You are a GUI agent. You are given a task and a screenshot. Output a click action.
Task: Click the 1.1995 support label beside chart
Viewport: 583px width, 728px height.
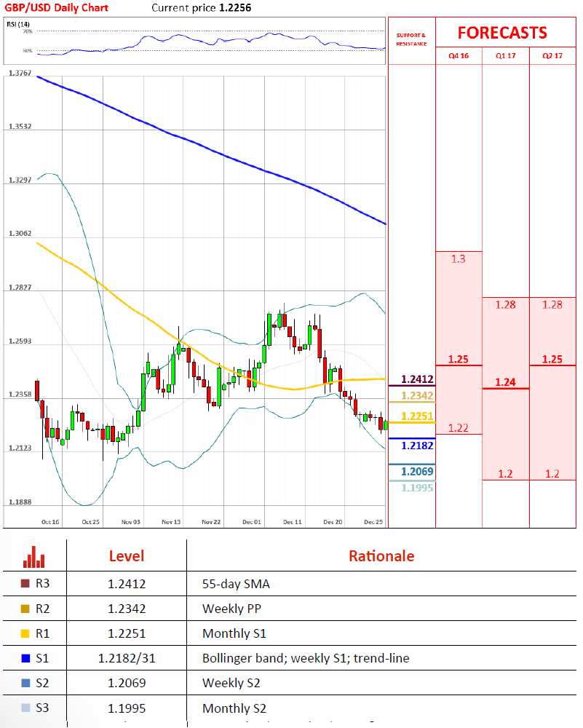point(417,488)
